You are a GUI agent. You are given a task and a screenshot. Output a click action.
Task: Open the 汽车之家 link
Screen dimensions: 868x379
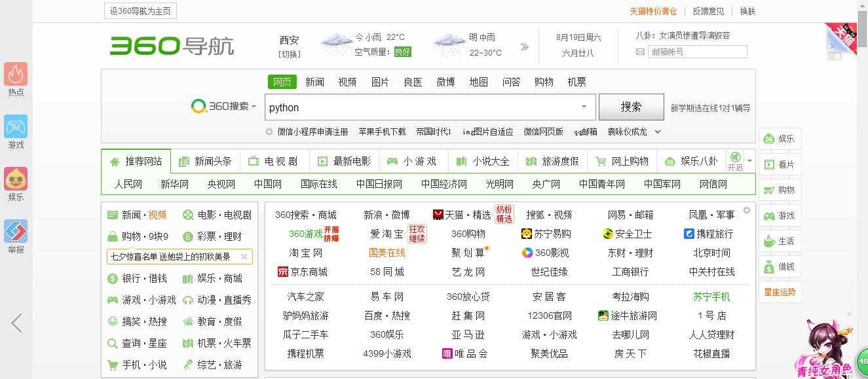(x=305, y=297)
